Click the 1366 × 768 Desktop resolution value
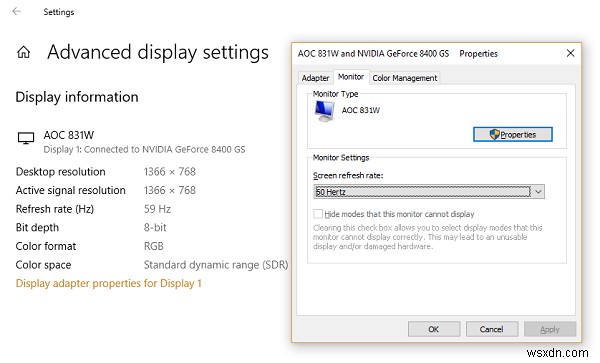Viewport: 600px width, 363px height. (170, 171)
